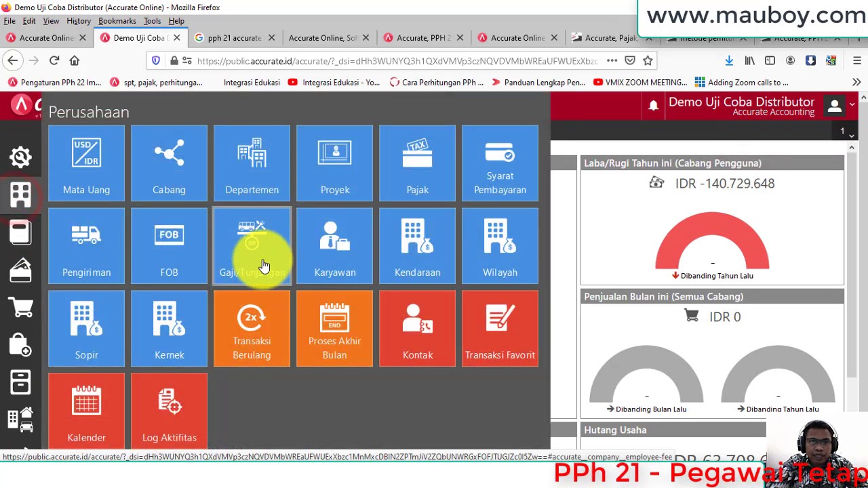Viewport: 868px width, 488px height.
Task: Open the Wilayah region tile
Action: [500, 246]
